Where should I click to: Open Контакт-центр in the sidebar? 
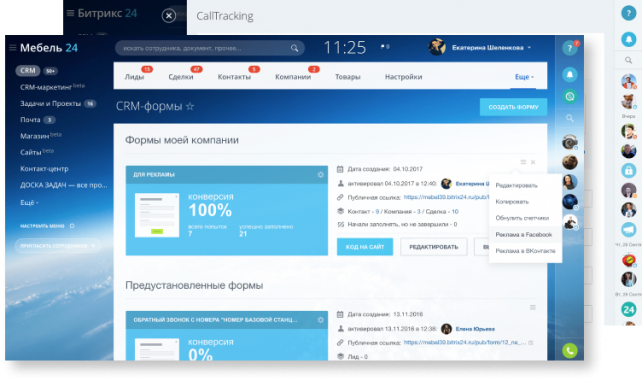click(x=44, y=169)
